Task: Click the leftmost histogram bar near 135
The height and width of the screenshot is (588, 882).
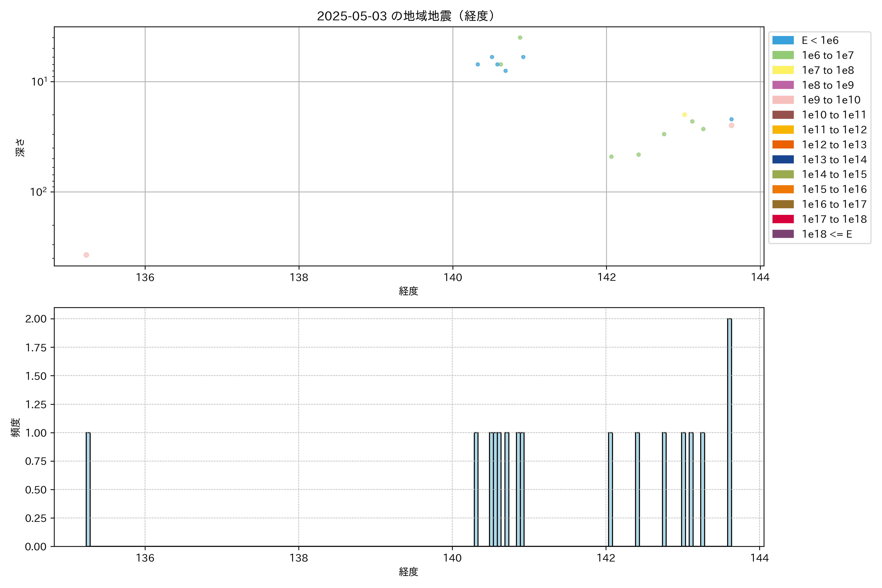Action: click(88, 489)
